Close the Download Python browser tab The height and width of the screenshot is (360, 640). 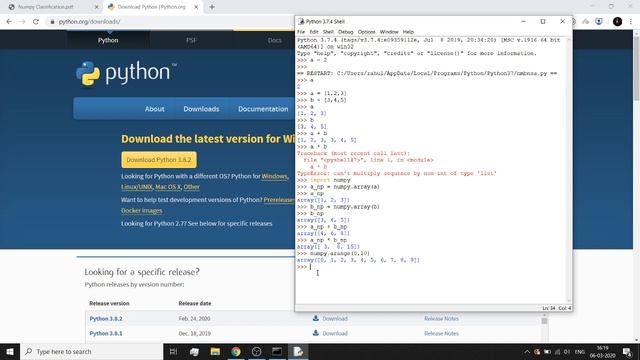pyautogui.click(x=196, y=7)
